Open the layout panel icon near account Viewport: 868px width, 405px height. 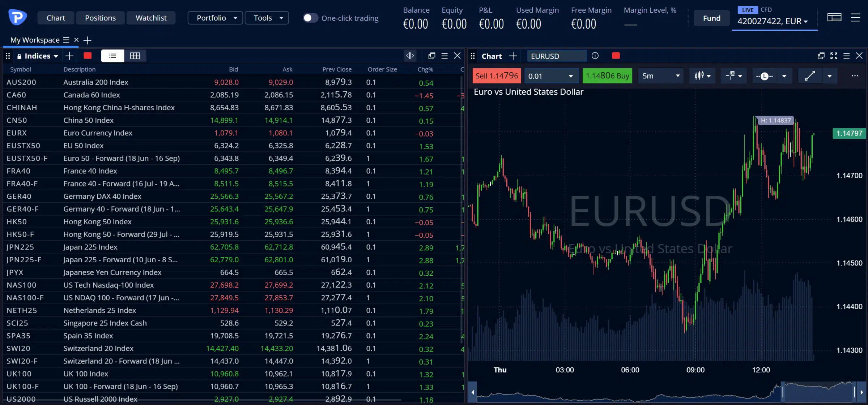(x=834, y=17)
